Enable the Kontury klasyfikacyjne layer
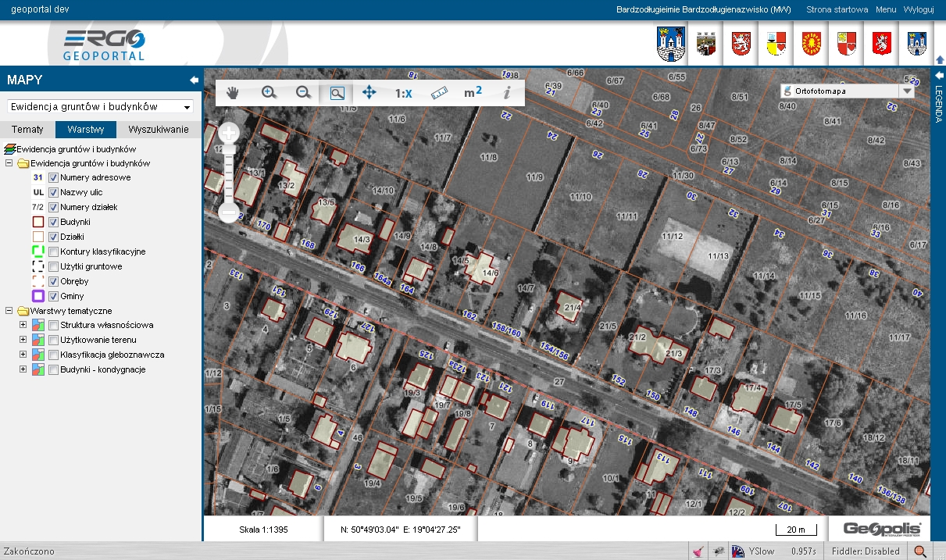 pyautogui.click(x=54, y=251)
